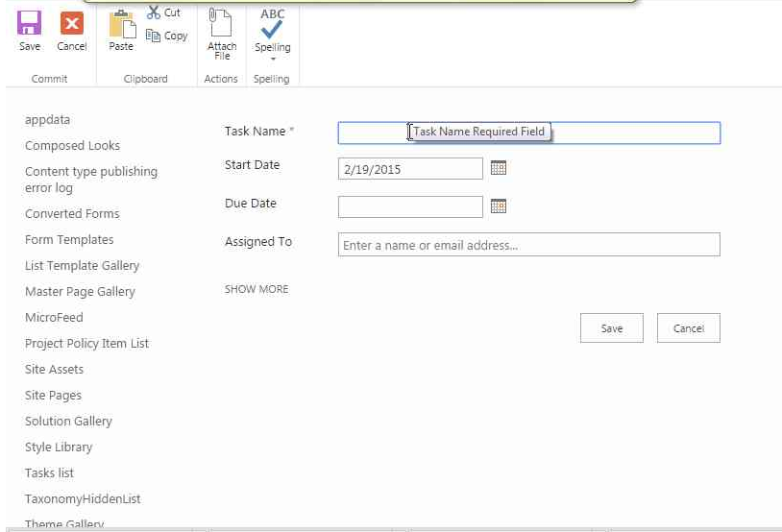Click the Cancel ribbon icon
The height and width of the screenshot is (532, 782).
tap(72, 23)
